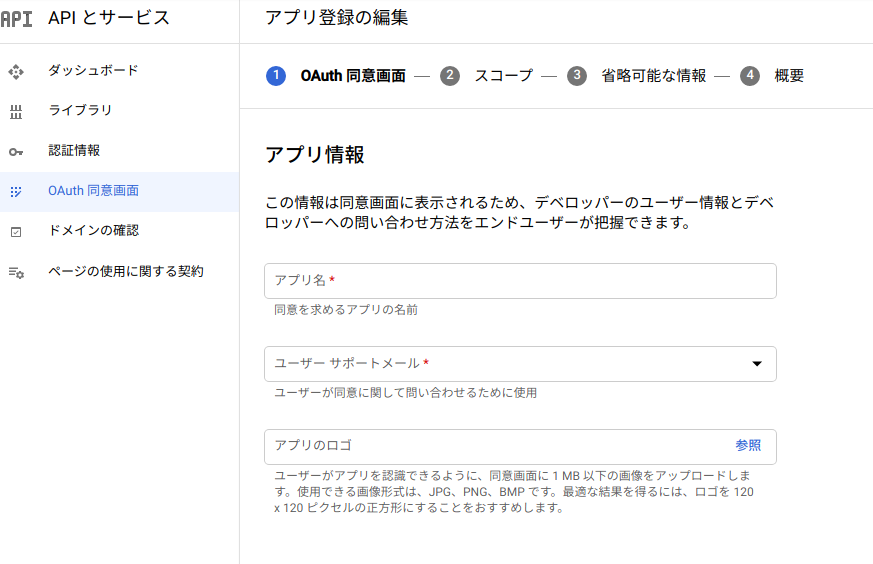Click the OAuth 同意画面 sidebar icon
The image size is (873, 564).
16,192
